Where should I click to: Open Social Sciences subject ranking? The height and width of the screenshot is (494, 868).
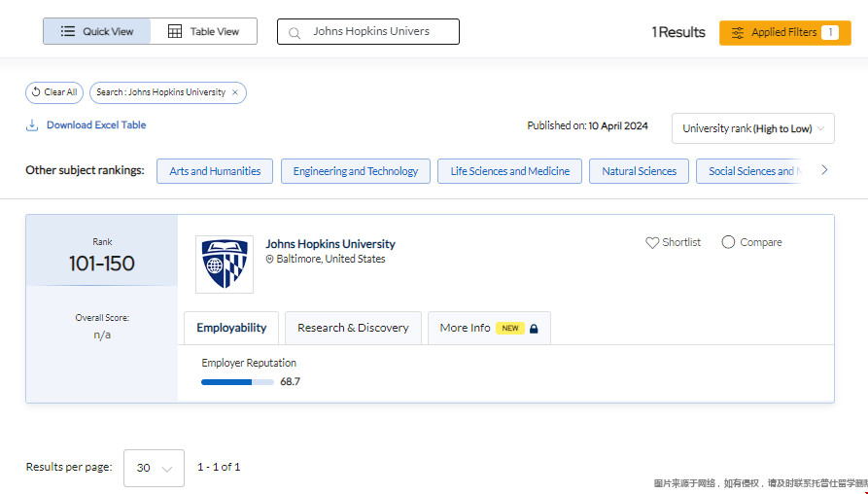coord(750,171)
